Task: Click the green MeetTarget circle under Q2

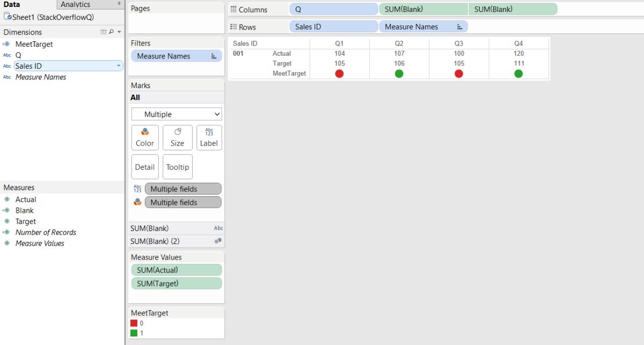Action: [399, 74]
